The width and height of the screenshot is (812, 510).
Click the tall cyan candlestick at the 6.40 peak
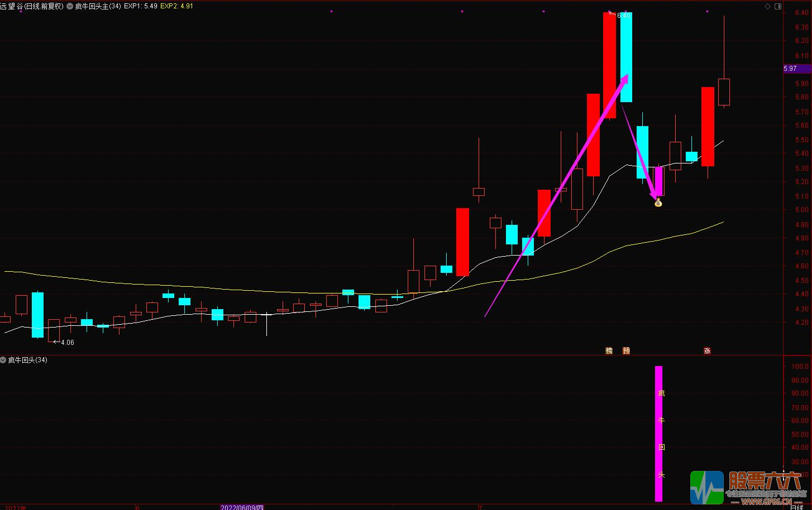626,57
